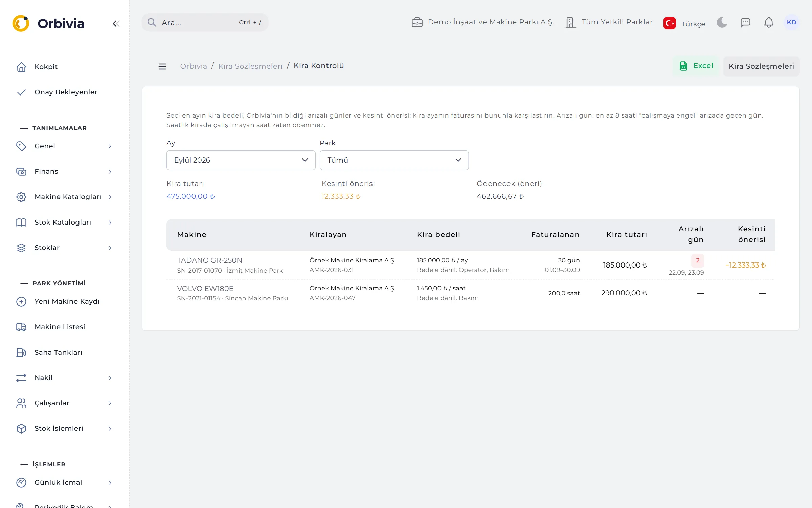Open the Kokpit home icon
The height and width of the screenshot is (508, 812).
coord(21,67)
